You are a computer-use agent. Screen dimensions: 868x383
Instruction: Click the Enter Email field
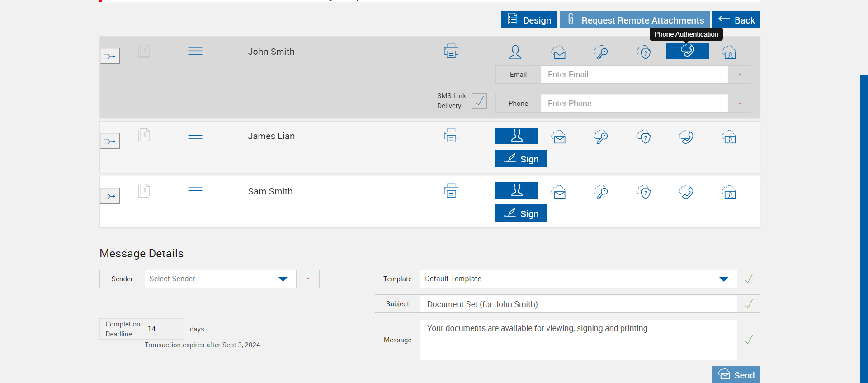tap(634, 75)
